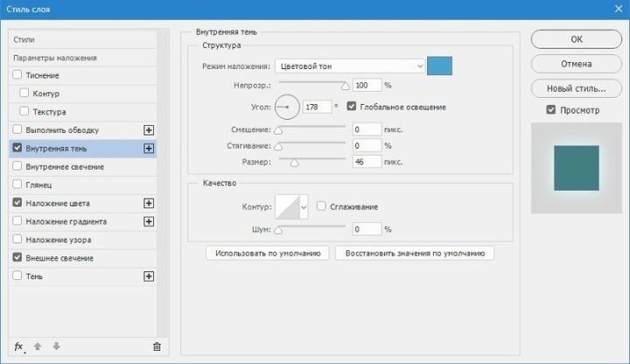Click the Размер field showing 46

point(367,162)
